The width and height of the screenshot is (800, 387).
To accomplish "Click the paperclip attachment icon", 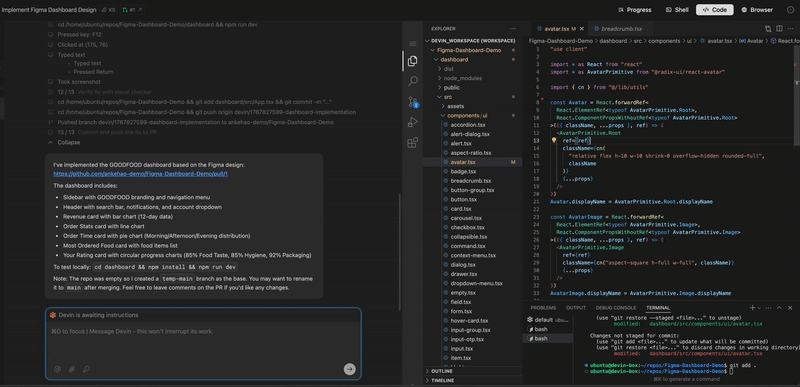I will (x=72, y=369).
